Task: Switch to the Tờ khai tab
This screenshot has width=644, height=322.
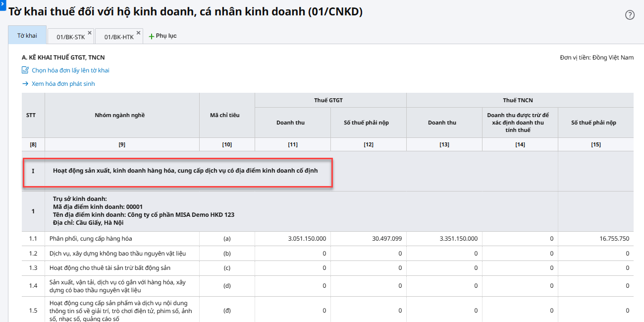Action: (x=27, y=36)
